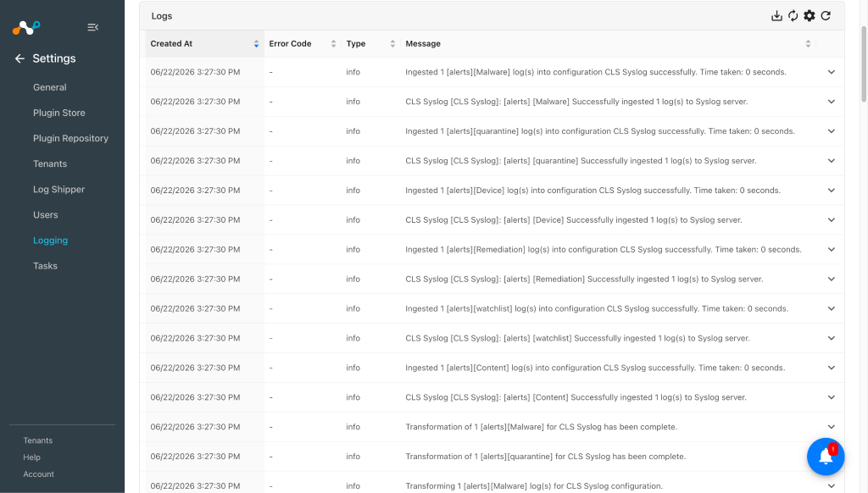Click the page vertical scrollbar
This screenshot has width=868, height=493.
[x=864, y=64]
